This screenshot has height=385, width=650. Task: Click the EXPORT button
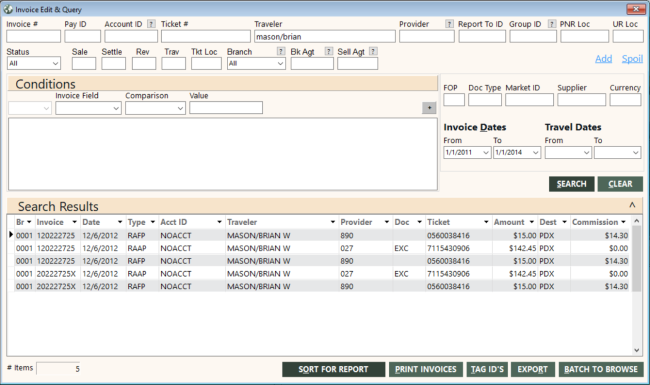[x=533, y=369]
